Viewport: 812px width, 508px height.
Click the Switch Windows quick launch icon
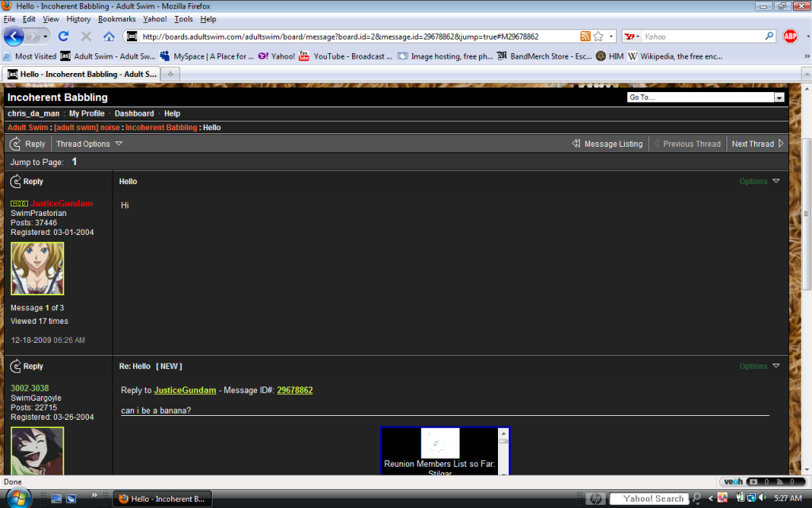tap(71, 498)
